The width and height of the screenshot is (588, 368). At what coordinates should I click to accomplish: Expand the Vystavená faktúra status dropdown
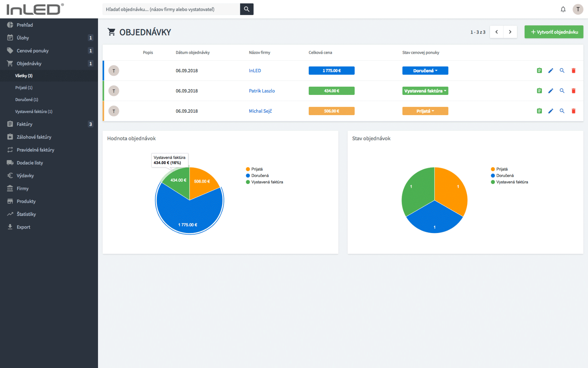tap(425, 91)
